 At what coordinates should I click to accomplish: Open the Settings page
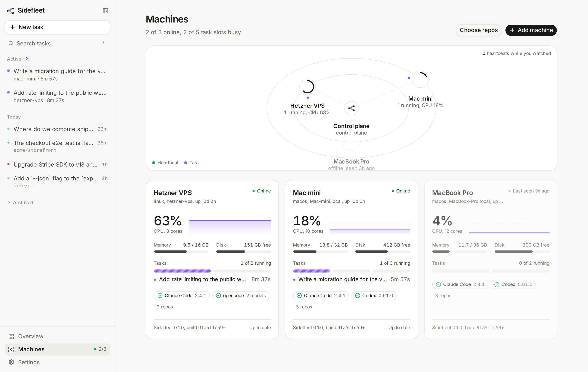(57, 362)
